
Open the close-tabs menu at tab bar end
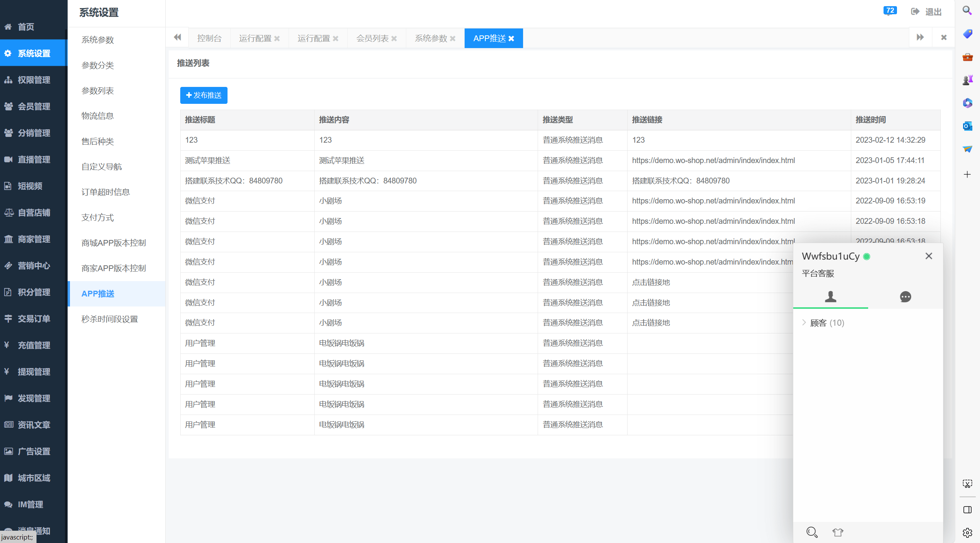click(x=943, y=38)
